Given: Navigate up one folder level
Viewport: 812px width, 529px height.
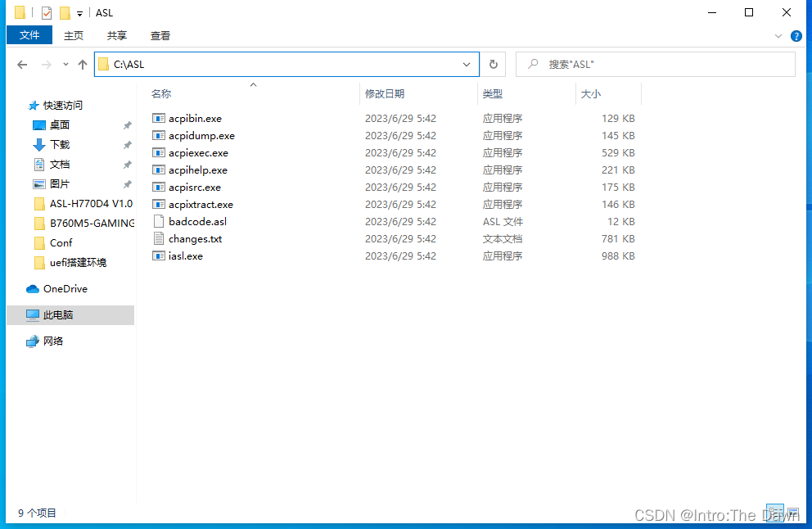Looking at the screenshot, I should [82, 64].
